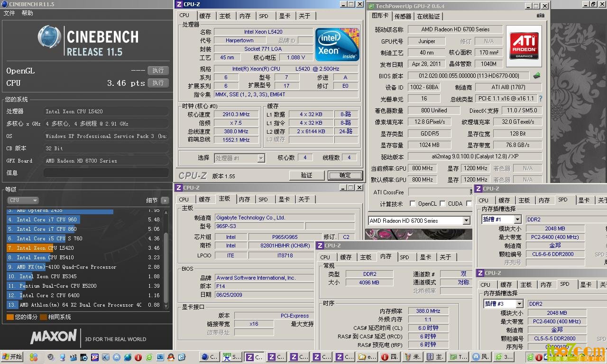This screenshot has height=364, width=607.
Task: Run the CPU benchmark
Action: pyautogui.click(x=158, y=82)
